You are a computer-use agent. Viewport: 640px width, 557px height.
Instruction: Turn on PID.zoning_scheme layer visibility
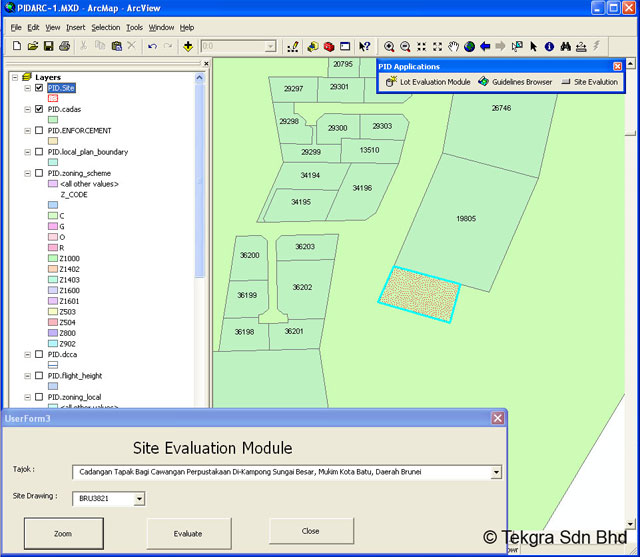point(39,173)
